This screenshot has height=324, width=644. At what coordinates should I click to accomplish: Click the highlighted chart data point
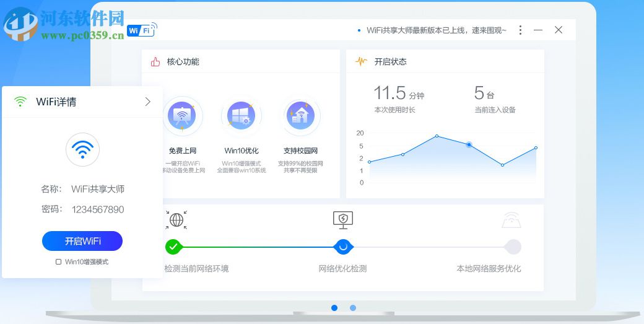[469, 145]
